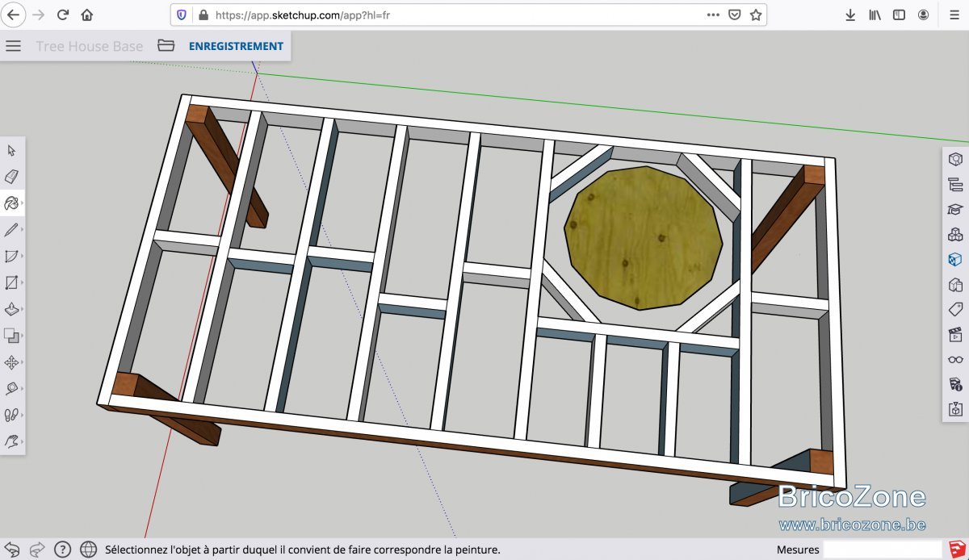Click the Tree House Base title
969x560 pixels.
89,46
